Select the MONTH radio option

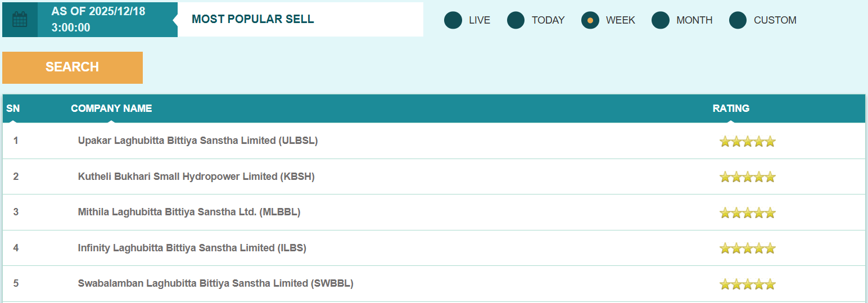661,20
